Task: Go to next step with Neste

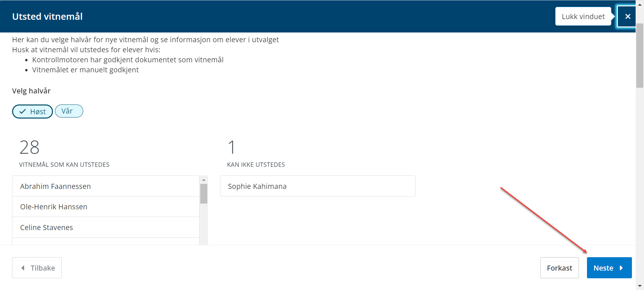Action: [609, 268]
